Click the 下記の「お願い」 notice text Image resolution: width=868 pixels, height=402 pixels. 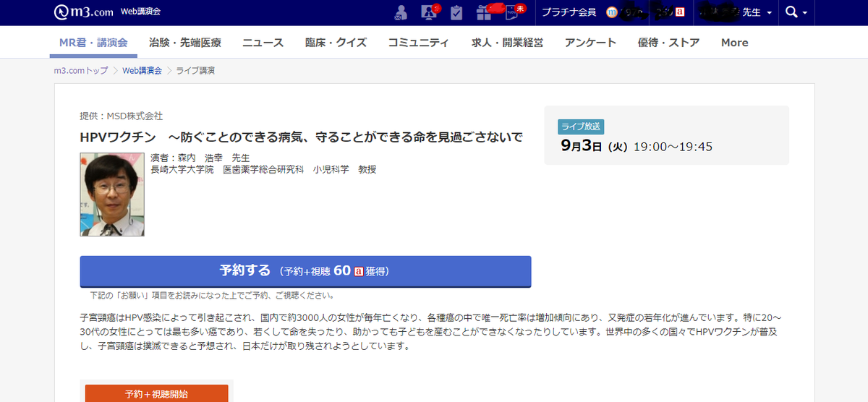point(212,295)
